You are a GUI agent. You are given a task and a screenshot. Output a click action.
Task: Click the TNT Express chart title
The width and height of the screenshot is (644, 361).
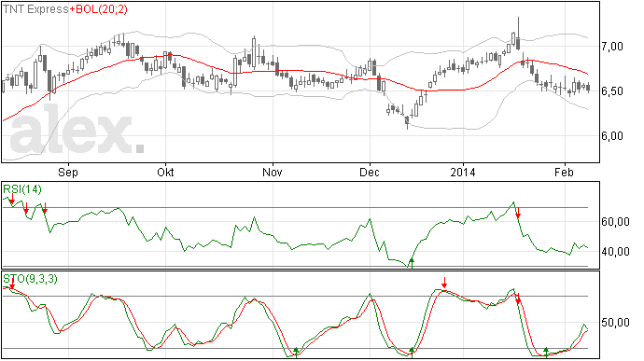pos(35,9)
